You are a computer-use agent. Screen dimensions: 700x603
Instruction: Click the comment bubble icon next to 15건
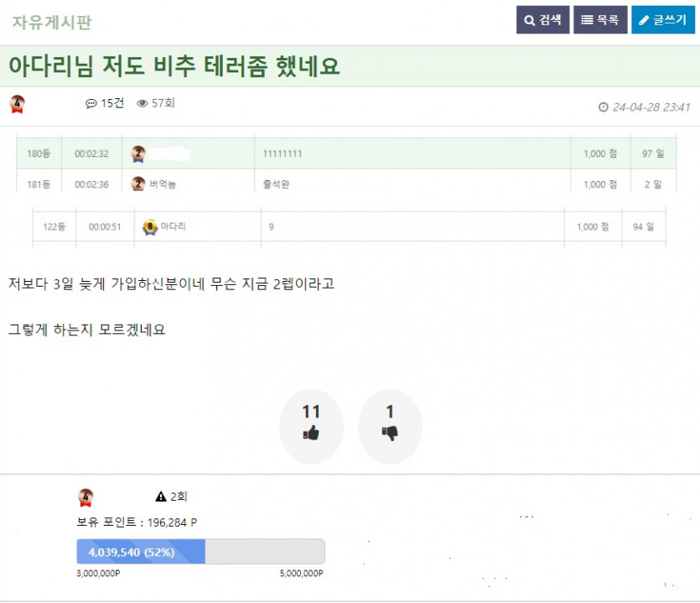coord(91,104)
